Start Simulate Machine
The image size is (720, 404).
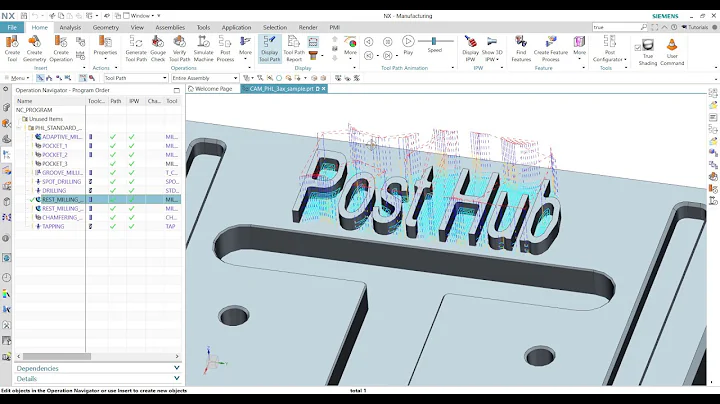click(203, 49)
